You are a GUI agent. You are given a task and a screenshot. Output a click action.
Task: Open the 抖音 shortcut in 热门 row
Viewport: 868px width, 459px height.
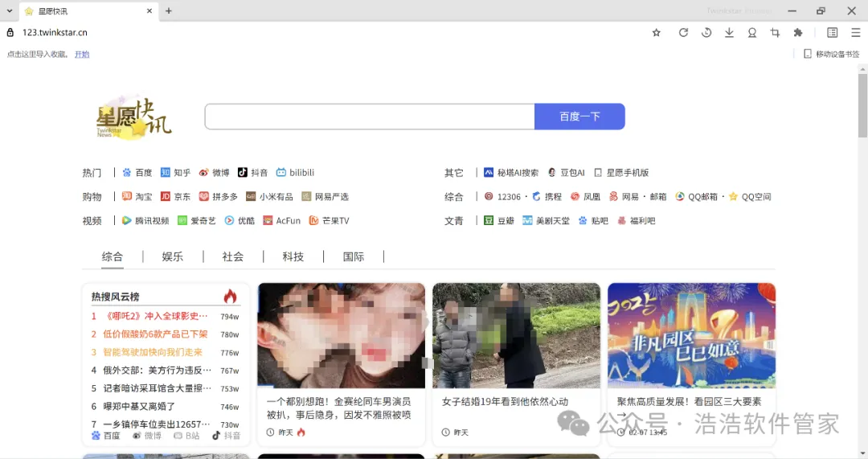[252, 173]
